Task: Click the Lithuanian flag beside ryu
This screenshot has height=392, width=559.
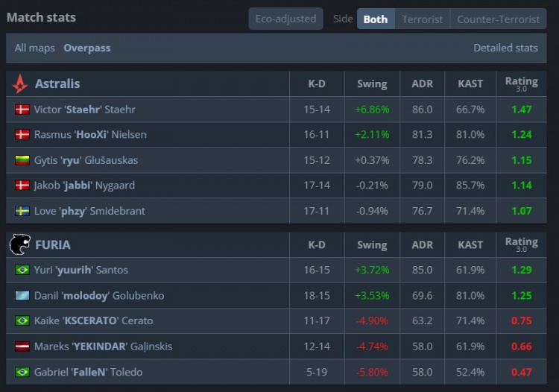Action: point(22,160)
